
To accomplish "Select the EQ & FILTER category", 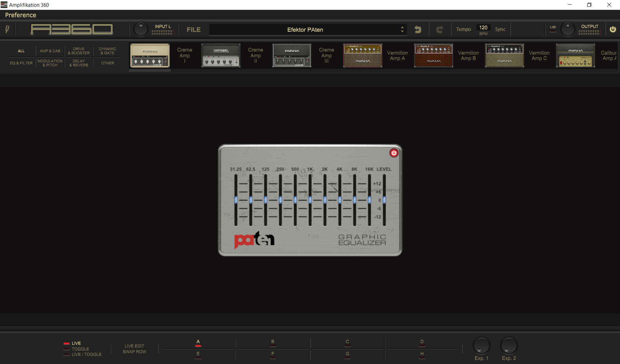I will [x=21, y=63].
